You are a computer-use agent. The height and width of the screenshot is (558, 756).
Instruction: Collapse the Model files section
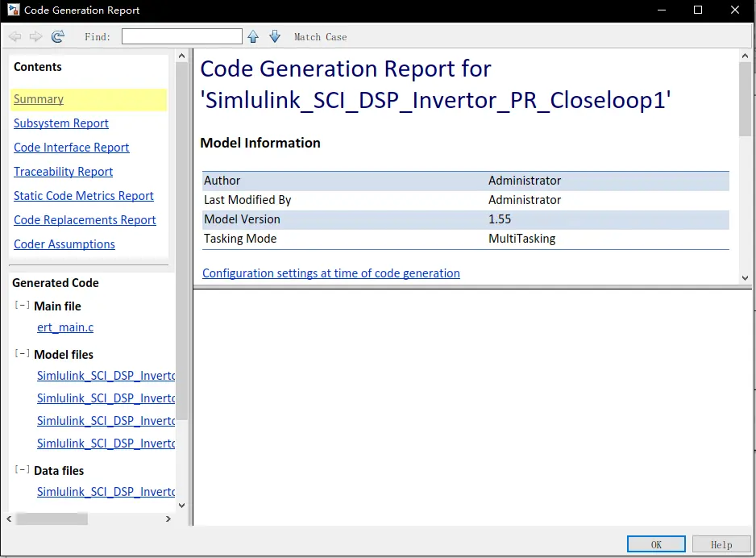tap(22, 353)
